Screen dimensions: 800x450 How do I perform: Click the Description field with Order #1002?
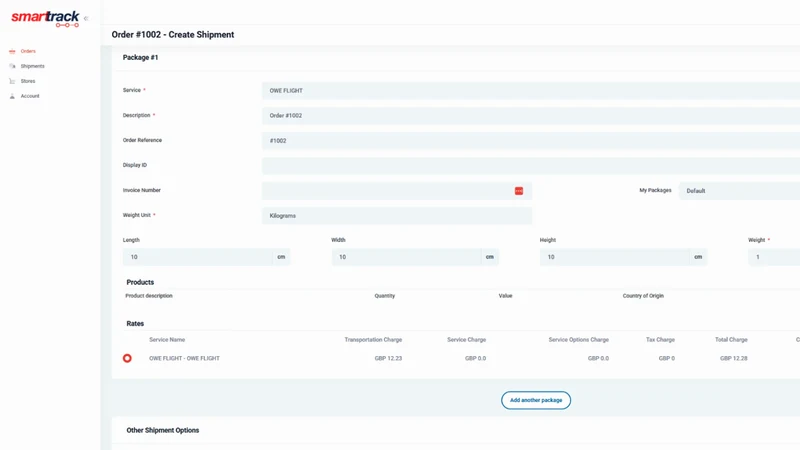click(531, 116)
